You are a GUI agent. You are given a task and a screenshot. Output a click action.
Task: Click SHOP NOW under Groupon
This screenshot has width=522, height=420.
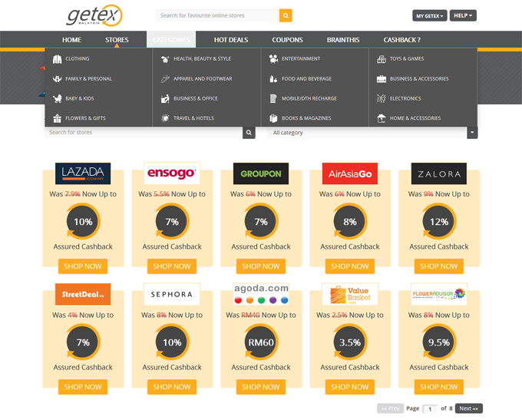(261, 266)
